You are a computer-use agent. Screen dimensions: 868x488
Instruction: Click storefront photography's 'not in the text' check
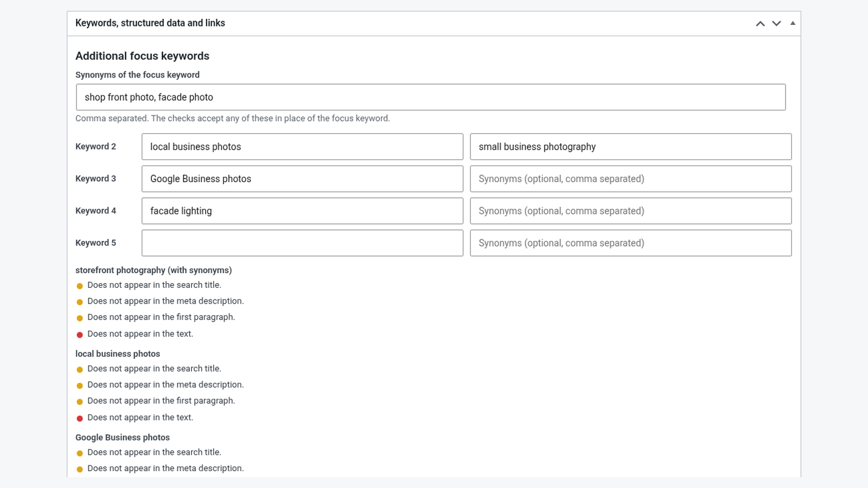(x=140, y=334)
